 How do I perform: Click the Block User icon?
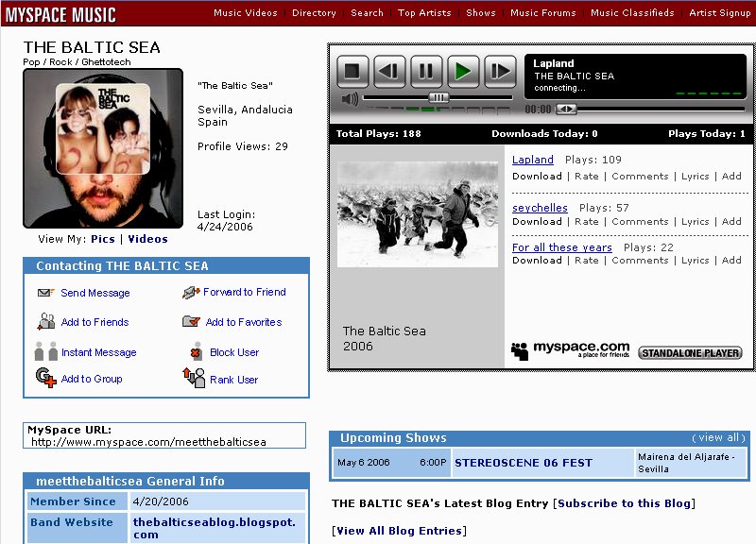(196, 351)
